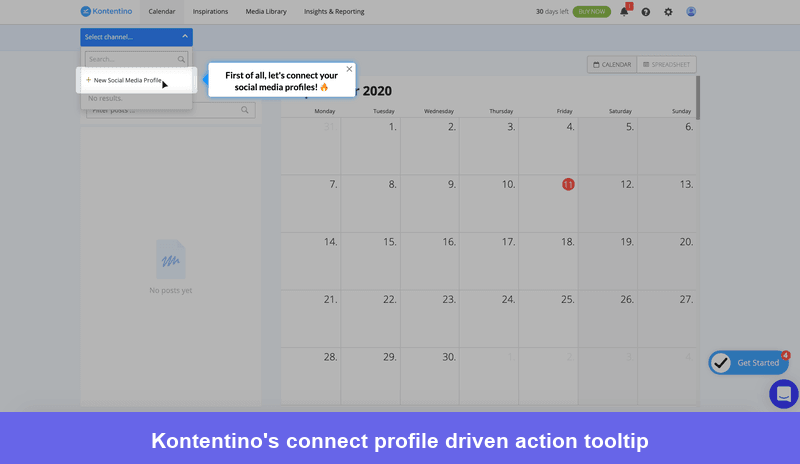800x464 pixels.
Task: Click the '30 days left' text
Action: click(552, 12)
